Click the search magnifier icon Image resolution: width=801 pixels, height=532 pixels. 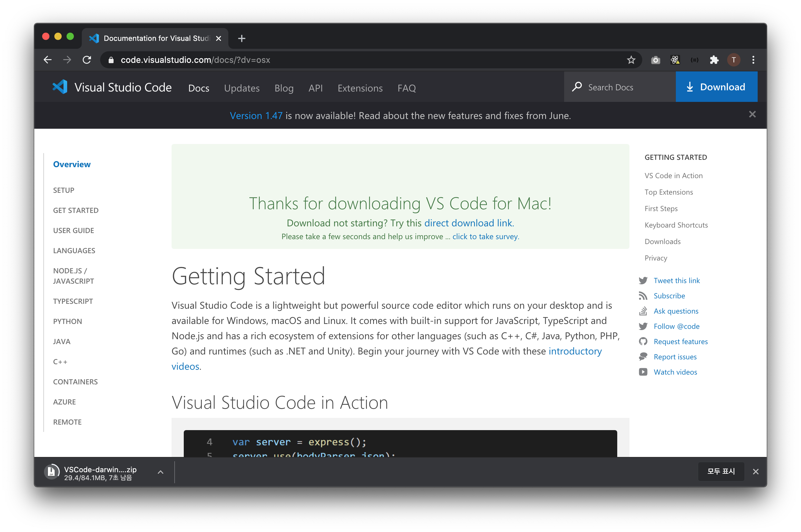coord(577,87)
